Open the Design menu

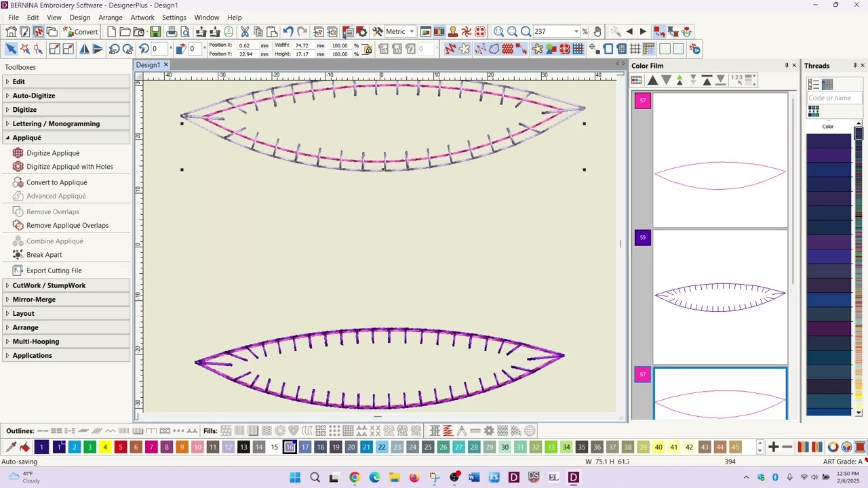pyautogui.click(x=80, y=18)
